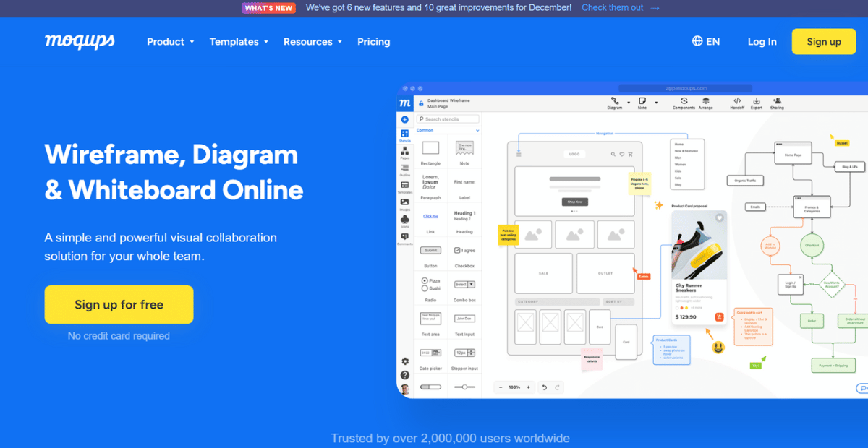The width and height of the screenshot is (868, 448).
Task: Click the chat bubble icon in the mockup's bottom-right corner
Action: point(862,388)
